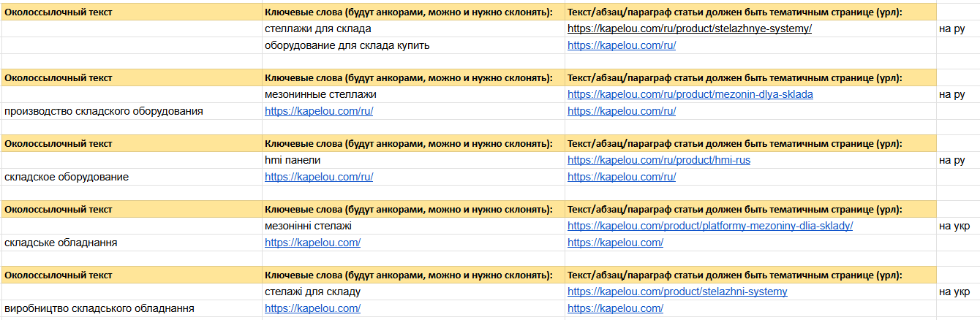The width and height of the screenshot is (980, 320).
Task: Select the 'стеллажи для склада' cell
Action: coord(412,28)
